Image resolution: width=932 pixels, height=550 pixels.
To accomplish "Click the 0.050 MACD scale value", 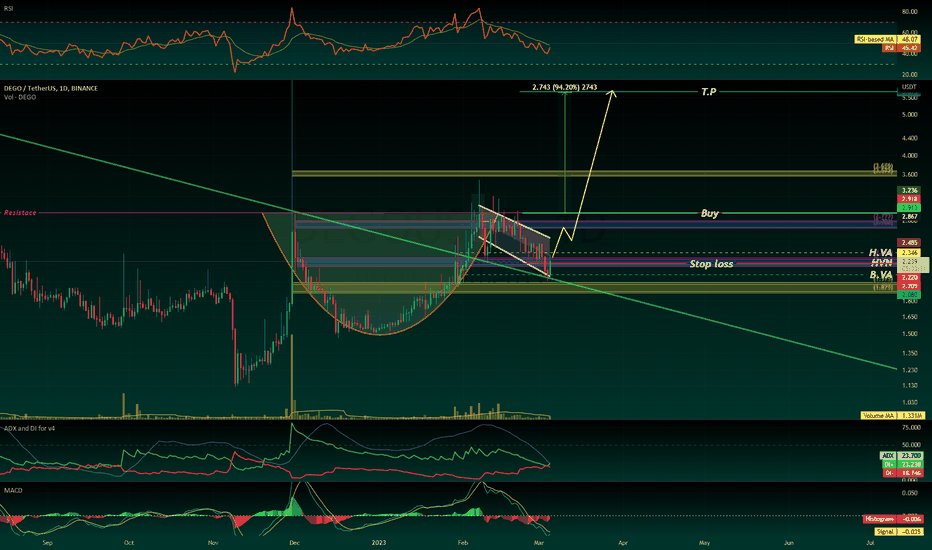I will point(909,493).
